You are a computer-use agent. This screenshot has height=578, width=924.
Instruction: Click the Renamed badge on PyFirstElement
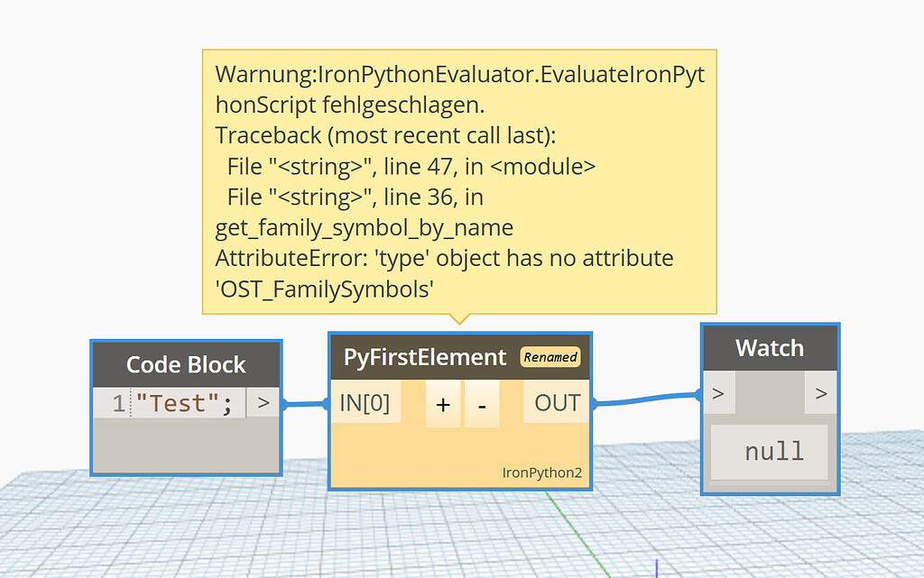550,357
